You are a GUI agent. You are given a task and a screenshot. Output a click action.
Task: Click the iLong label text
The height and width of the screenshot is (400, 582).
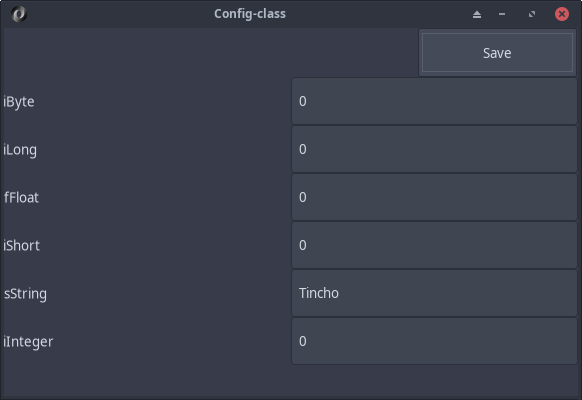pyautogui.click(x=20, y=150)
